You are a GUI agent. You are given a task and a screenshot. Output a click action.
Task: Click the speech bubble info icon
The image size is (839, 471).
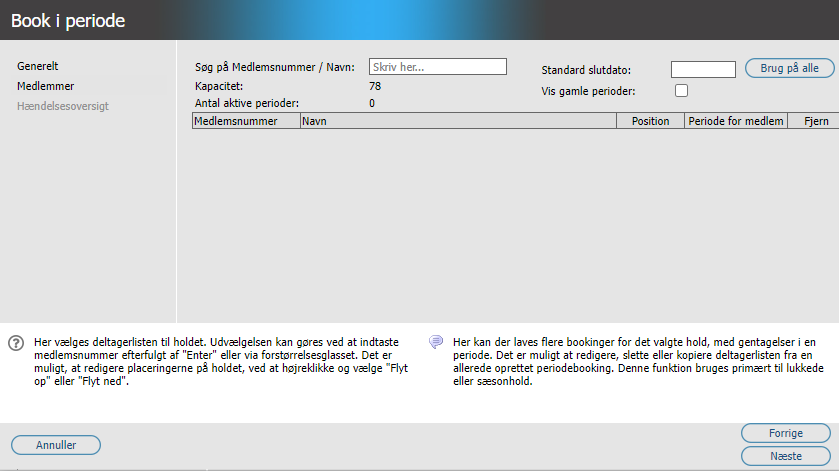pos(436,342)
